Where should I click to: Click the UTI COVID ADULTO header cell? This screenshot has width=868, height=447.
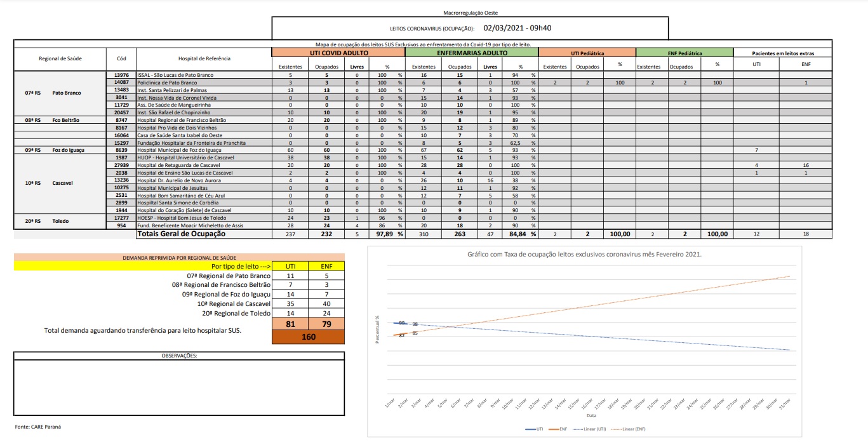click(x=338, y=53)
